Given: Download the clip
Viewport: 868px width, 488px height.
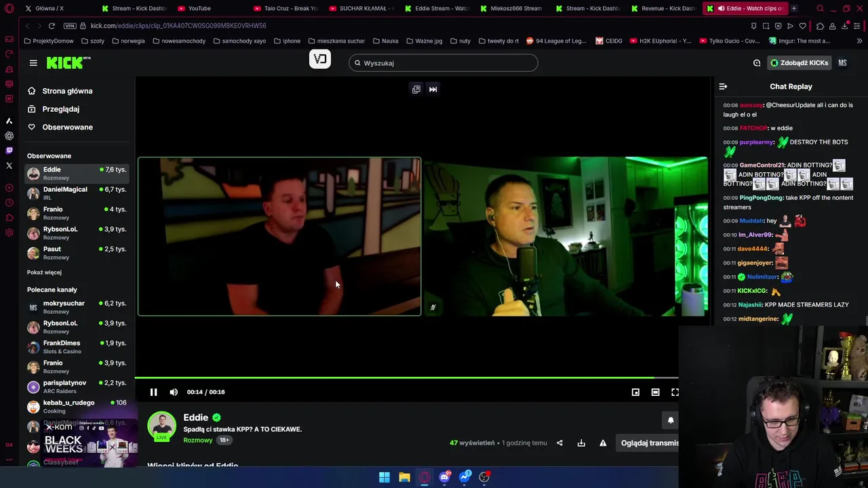Looking at the screenshot, I should coord(581,443).
